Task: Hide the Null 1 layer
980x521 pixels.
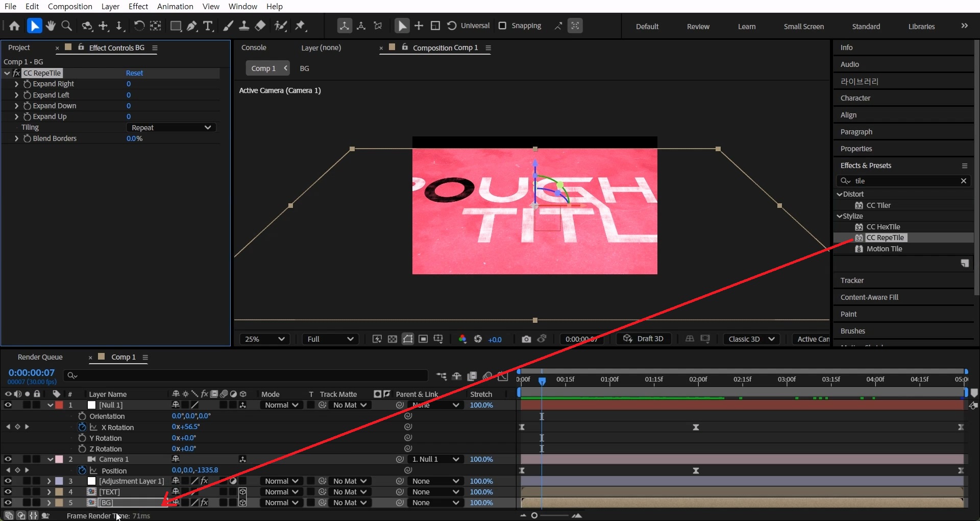Action: tap(8, 405)
